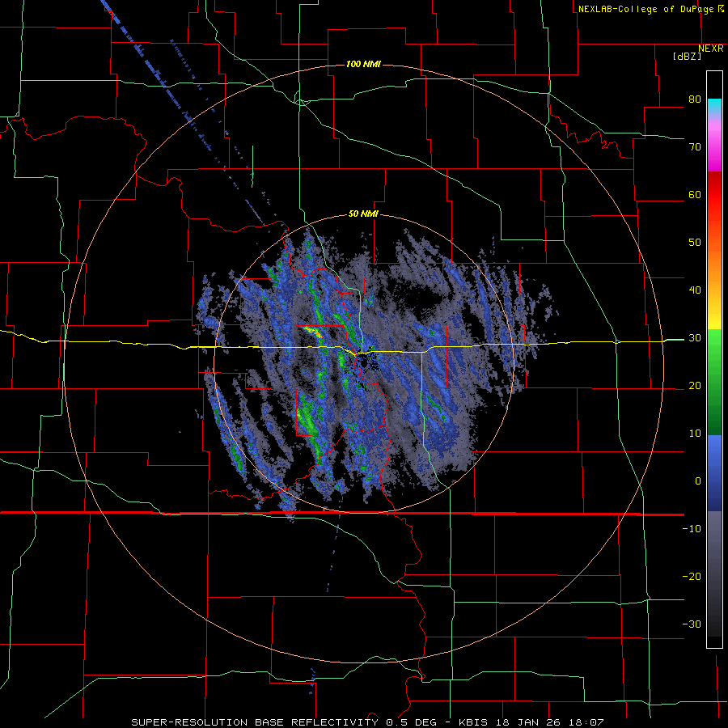Image resolution: width=728 pixels, height=728 pixels.
Task: Click the 80 value on dBZ scale
Action: tap(695, 99)
